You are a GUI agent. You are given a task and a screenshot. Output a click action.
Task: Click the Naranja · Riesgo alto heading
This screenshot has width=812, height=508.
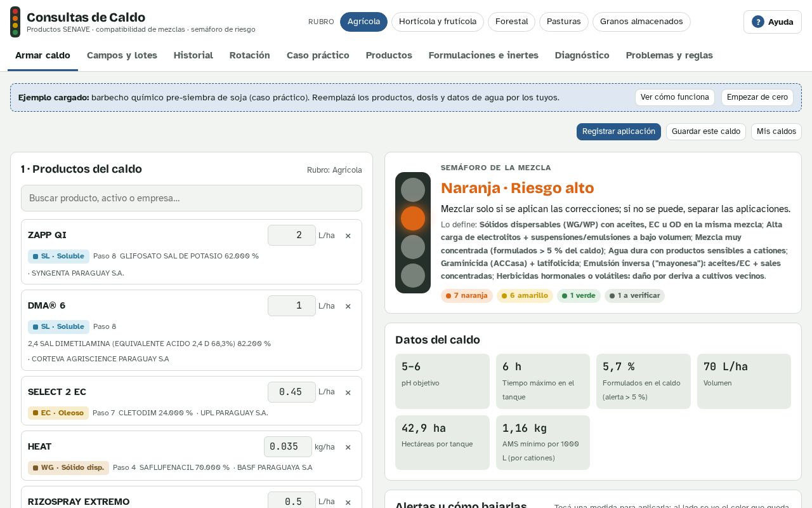[518, 188]
